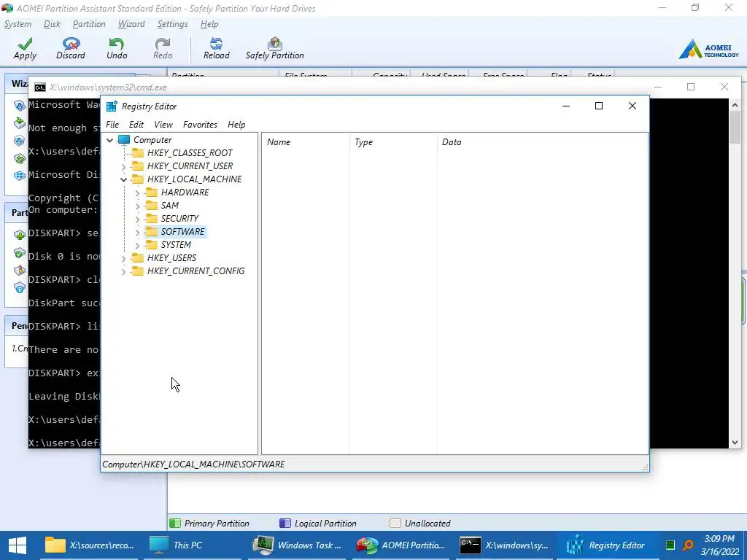Select the HKEY_CURRENT_CONFIG key

coord(196,271)
